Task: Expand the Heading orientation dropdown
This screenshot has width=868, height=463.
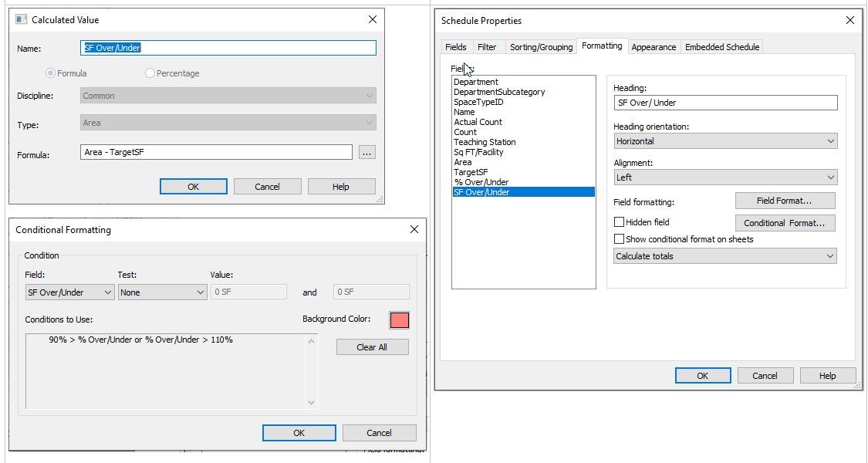Action: point(726,141)
